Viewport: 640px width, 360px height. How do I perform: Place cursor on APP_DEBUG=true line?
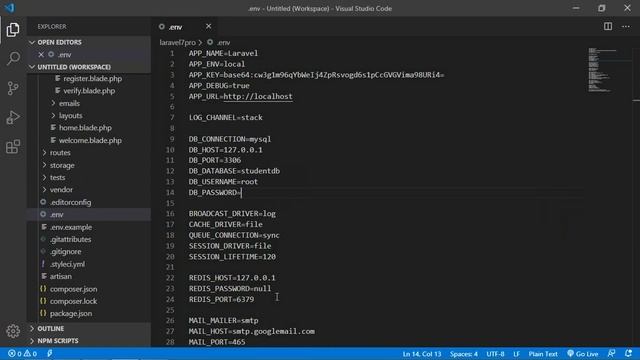[x=219, y=86]
